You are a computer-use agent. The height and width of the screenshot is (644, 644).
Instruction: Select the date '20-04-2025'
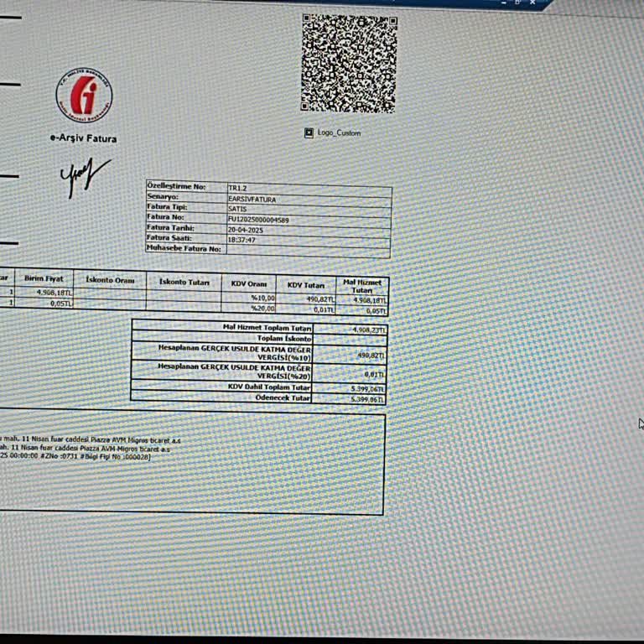(245, 230)
